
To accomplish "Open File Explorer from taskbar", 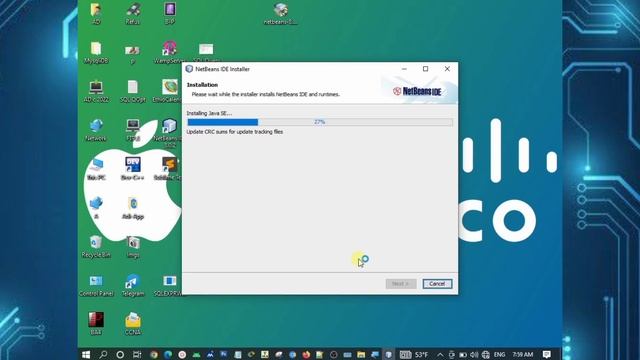I will (361, 354).
